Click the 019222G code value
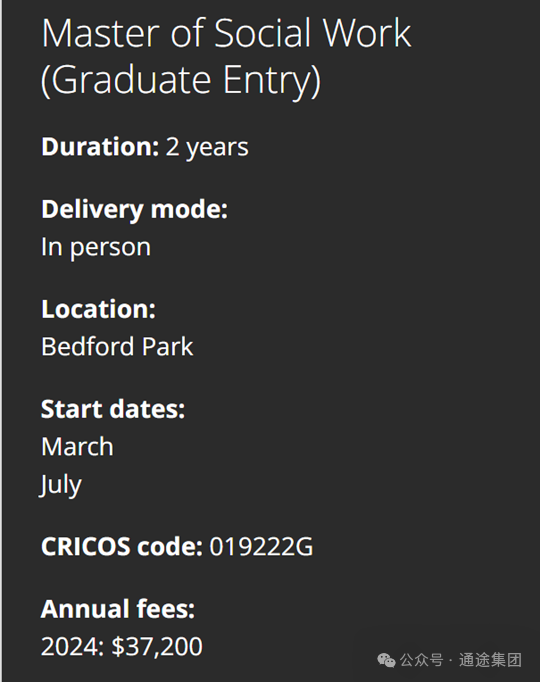This screenshot has width=540, height=682. (x=261, y=547)
